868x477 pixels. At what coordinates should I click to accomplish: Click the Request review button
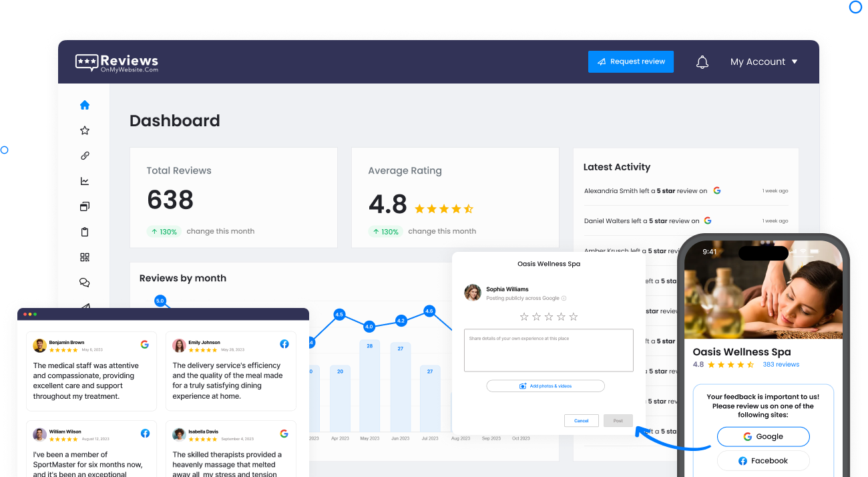click(x=630, y=61)
